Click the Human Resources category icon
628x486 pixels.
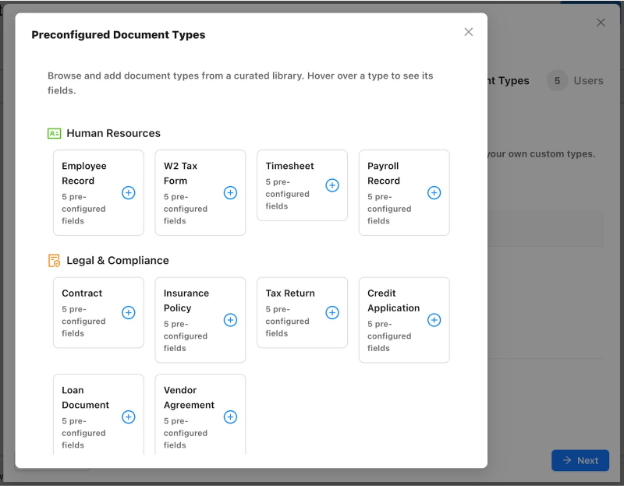tap(54, 133)
